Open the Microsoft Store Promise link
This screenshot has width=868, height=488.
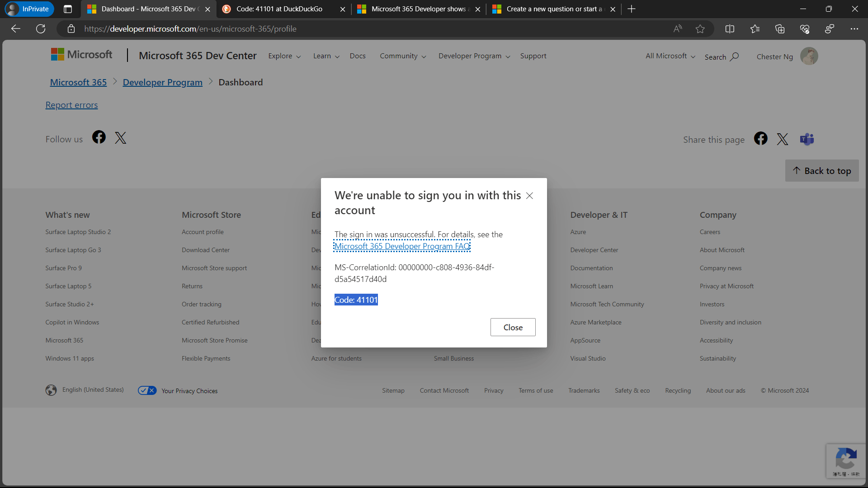click(214, 340)
